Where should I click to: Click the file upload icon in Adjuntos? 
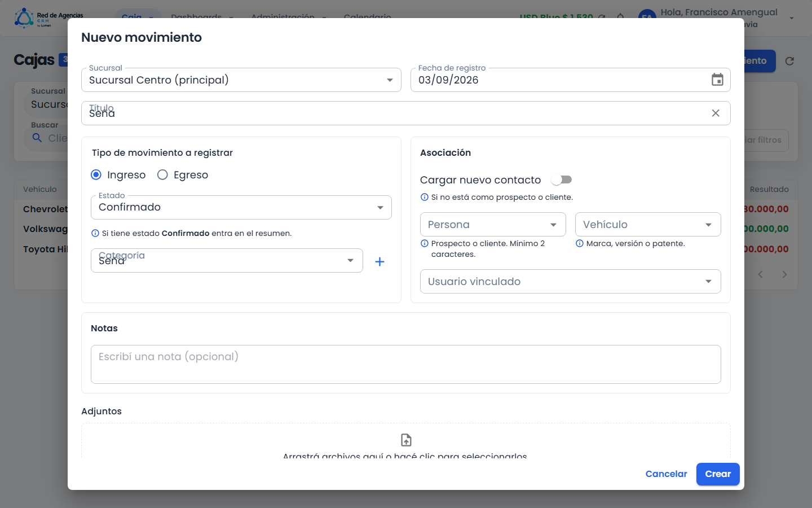pyautogui.click(x=406, y=440)
